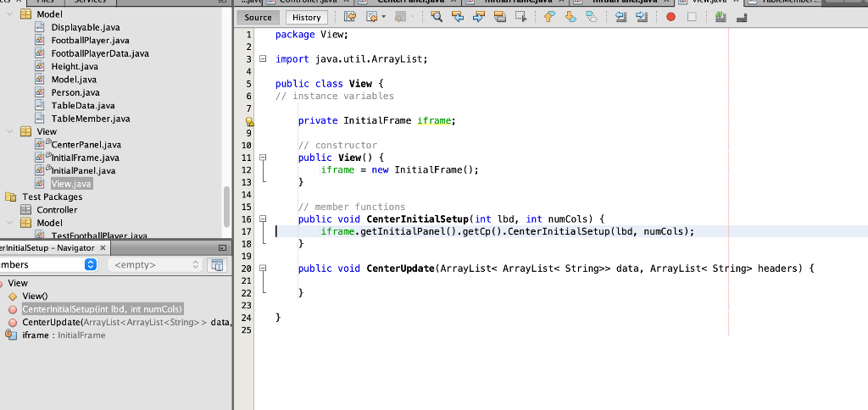This screenshot has height=410, width=868.
Task: Select Model.java in project tree
Action: click(x=74, y=80)
